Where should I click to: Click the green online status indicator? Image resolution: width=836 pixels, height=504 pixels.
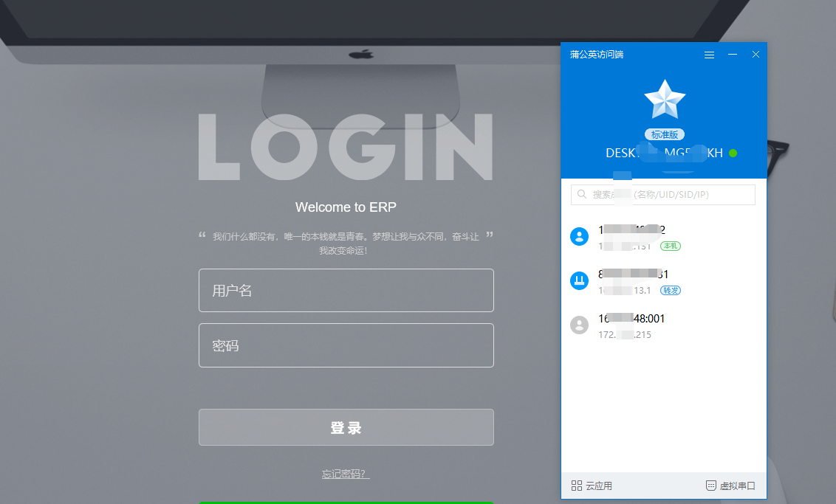point(733,153)
